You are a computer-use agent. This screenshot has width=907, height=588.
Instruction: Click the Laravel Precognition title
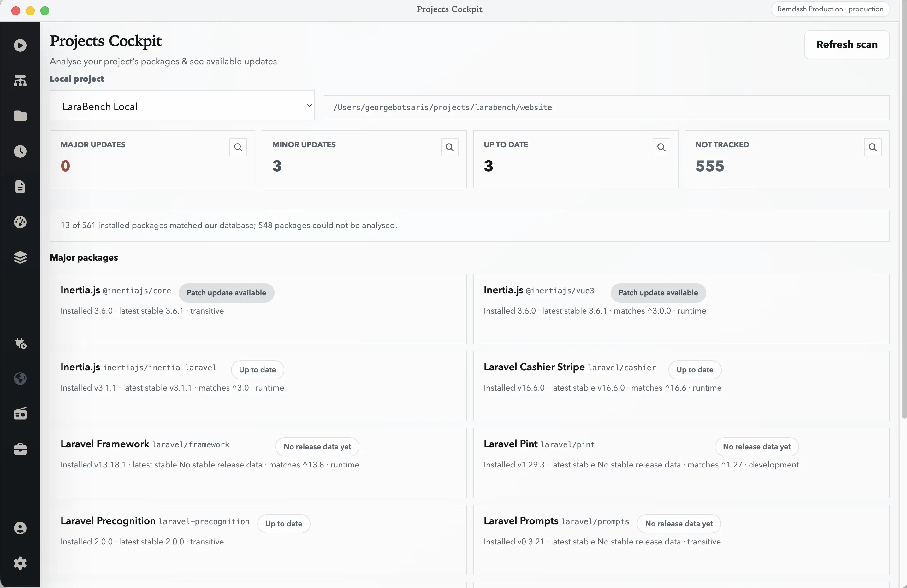(x=108, y=521)
